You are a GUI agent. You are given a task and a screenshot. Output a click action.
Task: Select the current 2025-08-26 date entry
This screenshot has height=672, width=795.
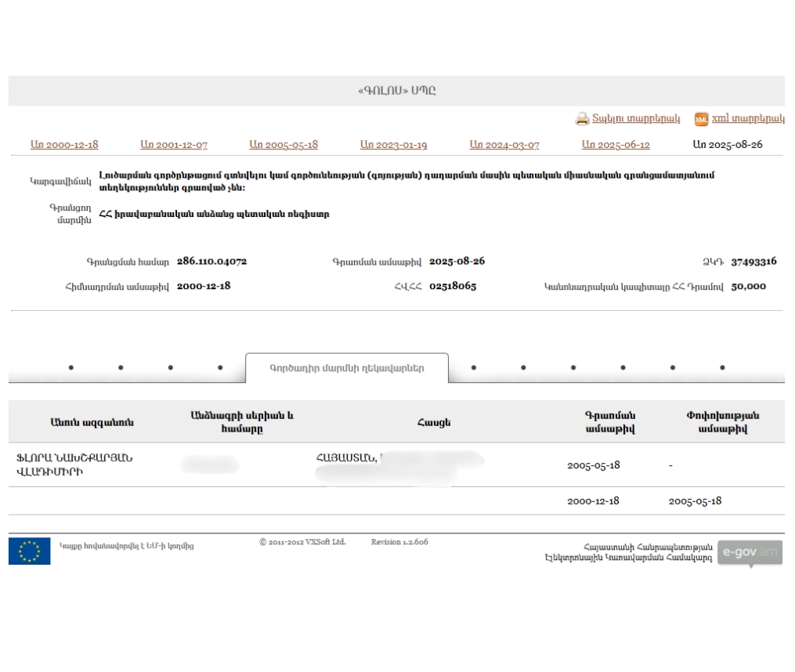[x=728, y=145]
